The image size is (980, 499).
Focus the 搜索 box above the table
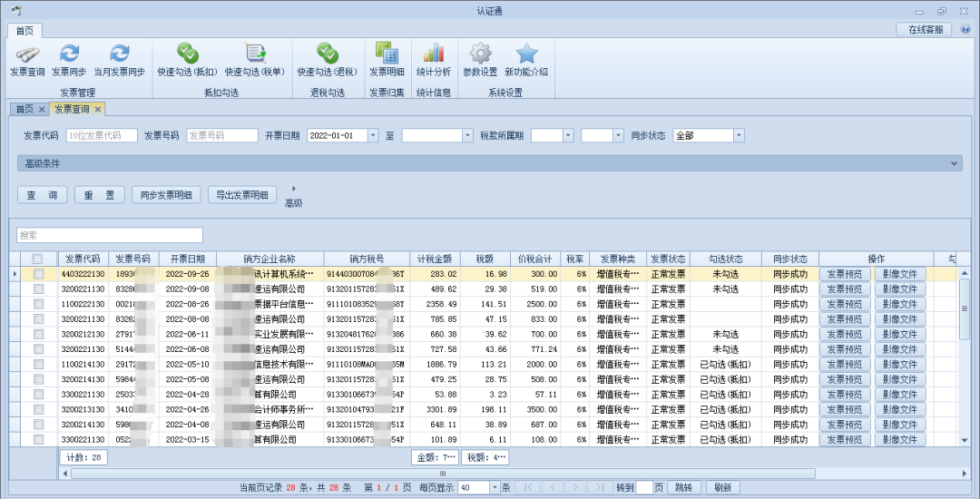110,236
